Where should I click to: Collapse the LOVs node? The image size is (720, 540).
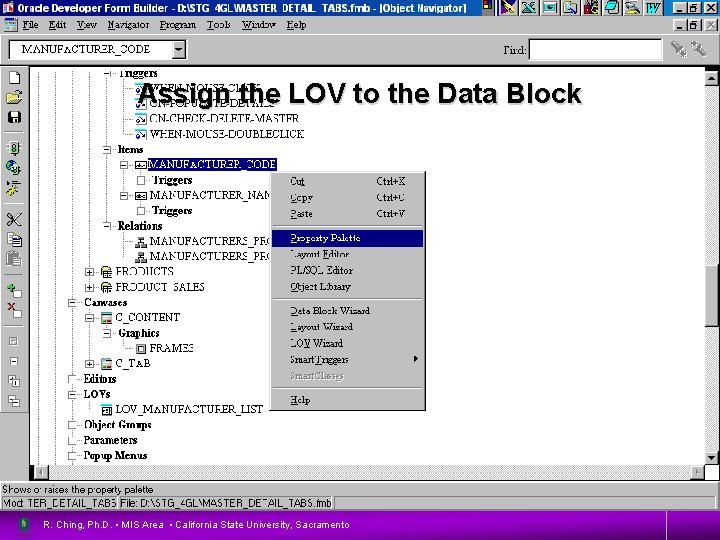coord(72,394)
